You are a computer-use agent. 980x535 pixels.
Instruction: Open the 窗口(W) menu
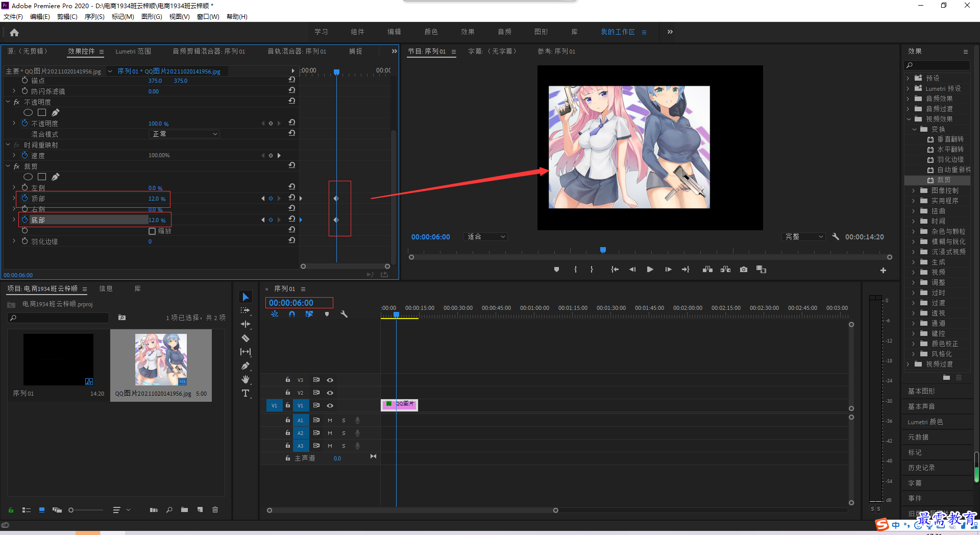coord(208,17)
